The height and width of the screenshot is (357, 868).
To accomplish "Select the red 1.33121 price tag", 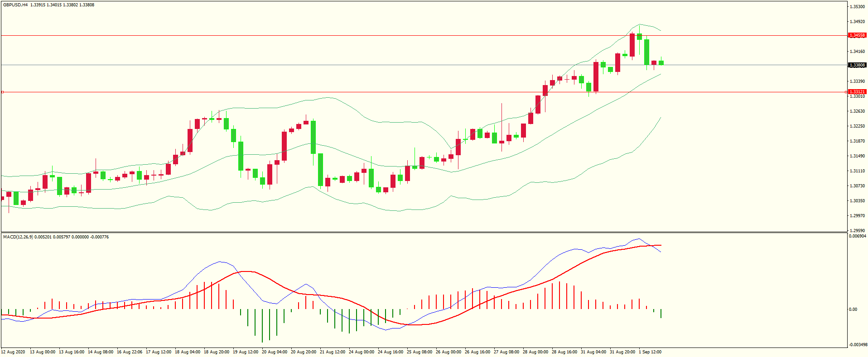I will [857, 92].
